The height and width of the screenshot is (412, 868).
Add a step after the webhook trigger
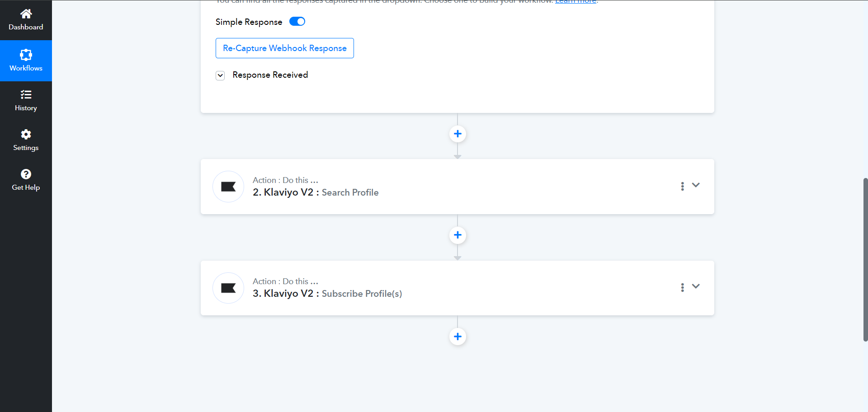pyautogui.click(x=458, y=134)
